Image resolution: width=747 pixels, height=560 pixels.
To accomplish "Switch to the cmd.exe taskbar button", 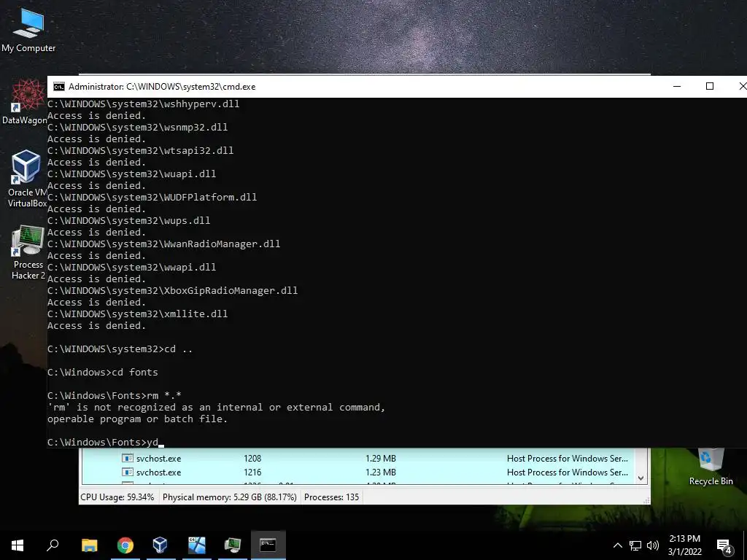I will coord(268,545).
